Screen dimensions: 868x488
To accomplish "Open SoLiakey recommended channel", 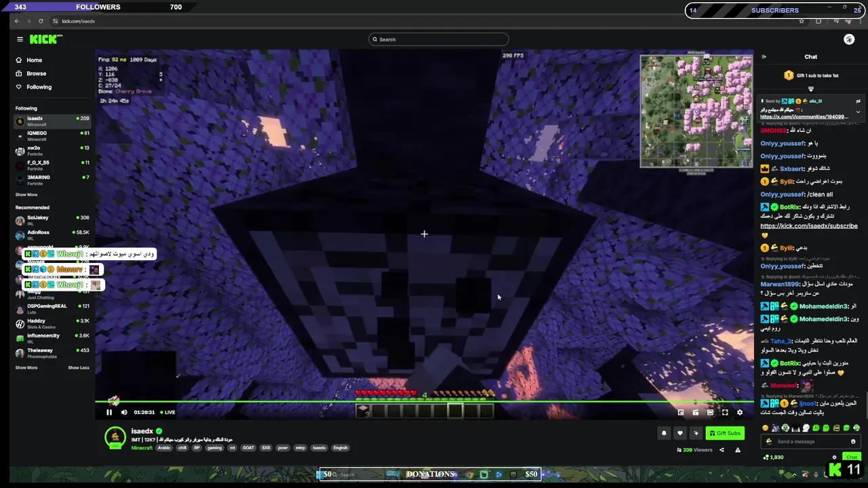I will click(x=53, y=220).
